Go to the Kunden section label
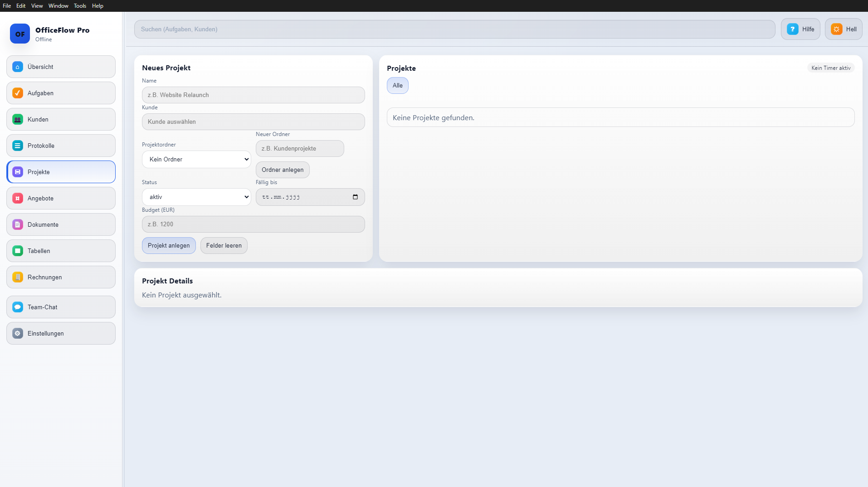868x487 pixels. [x=38, y=119]
